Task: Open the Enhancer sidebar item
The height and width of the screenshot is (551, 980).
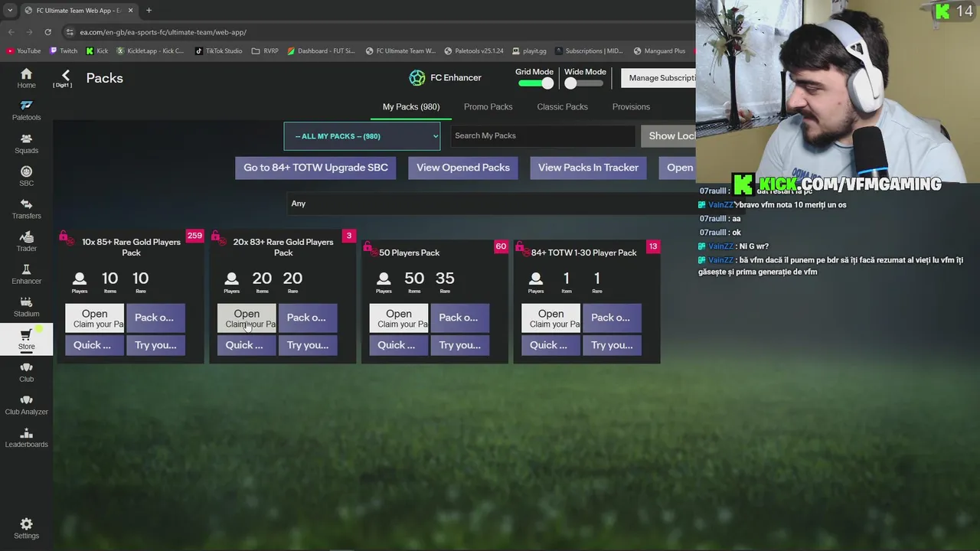Action: pos(26,274)
